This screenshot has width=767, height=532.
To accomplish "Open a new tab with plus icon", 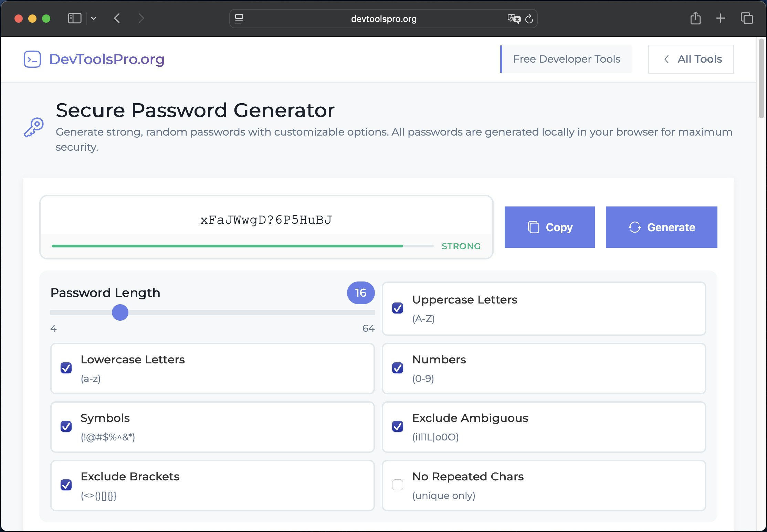I will point(721,18).
